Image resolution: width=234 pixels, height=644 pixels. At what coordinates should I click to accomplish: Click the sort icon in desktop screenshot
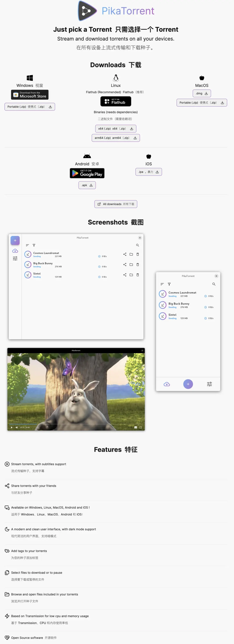pyautogui.click(x=28, y=245)
